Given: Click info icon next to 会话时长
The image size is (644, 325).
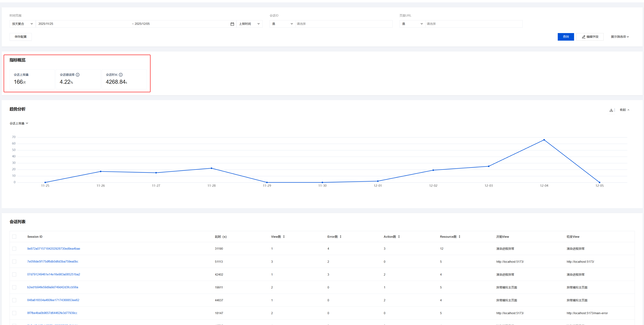Looking at the screenshot, I should (121, 75).
